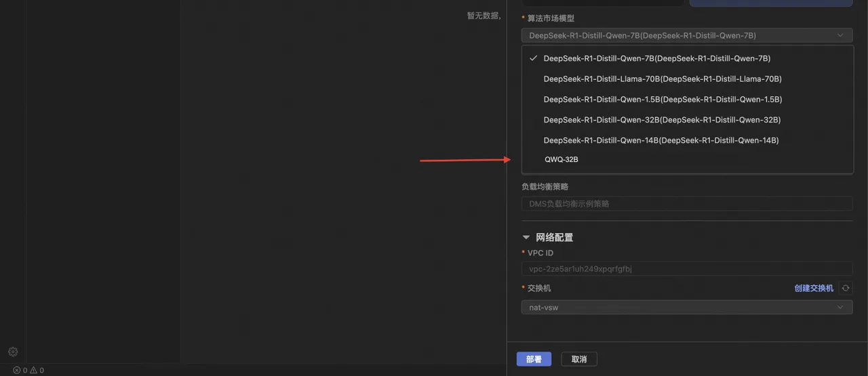Open the 创建交换机 link
The image size is (868, 376).
tap(814, 288)
